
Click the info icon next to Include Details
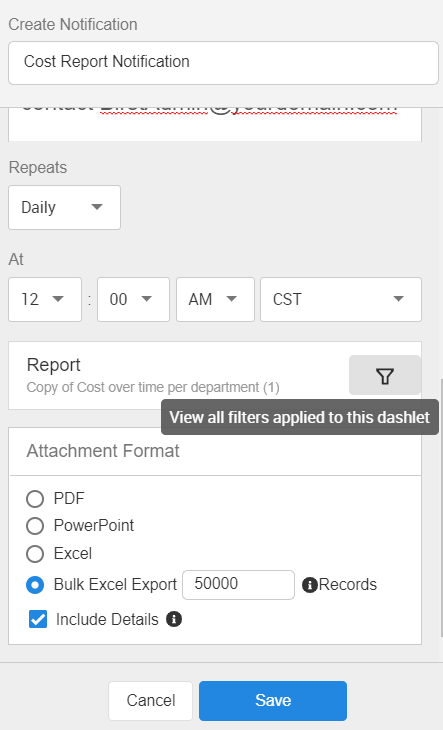coord(174,619)
